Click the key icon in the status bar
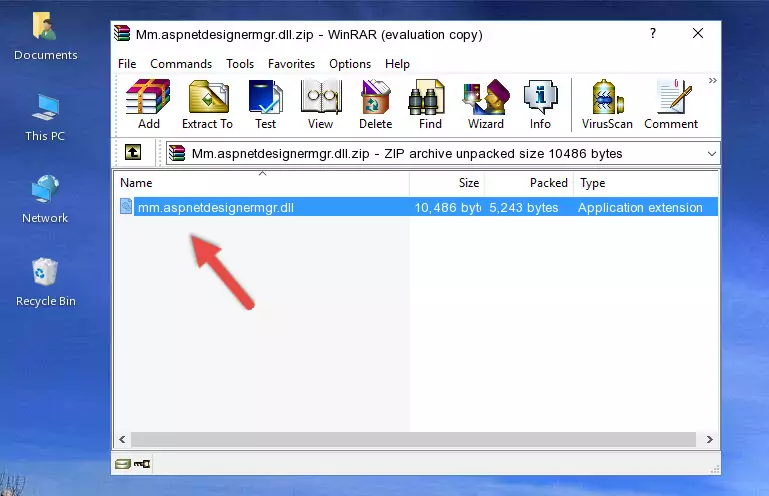 (142, 464)
